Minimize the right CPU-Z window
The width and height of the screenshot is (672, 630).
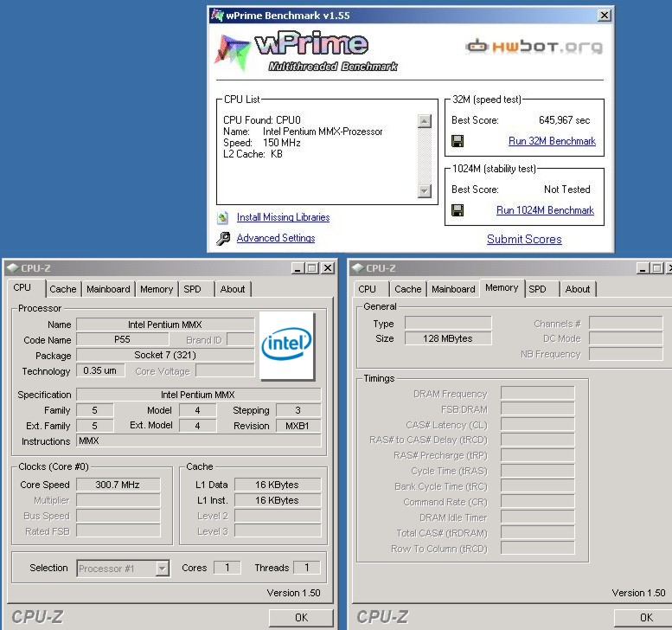click(x=643, y=268)
